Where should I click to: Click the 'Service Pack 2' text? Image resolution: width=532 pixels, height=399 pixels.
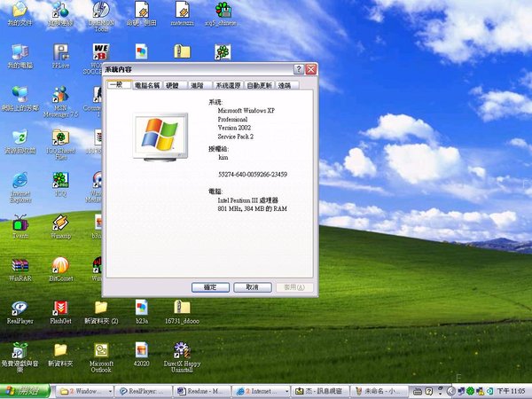click(x=236, y=137)
